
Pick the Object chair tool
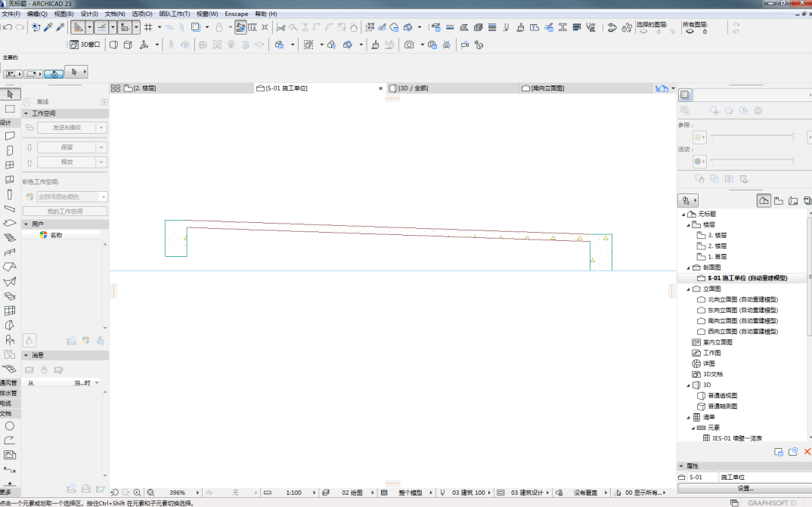tap(10, 339)
